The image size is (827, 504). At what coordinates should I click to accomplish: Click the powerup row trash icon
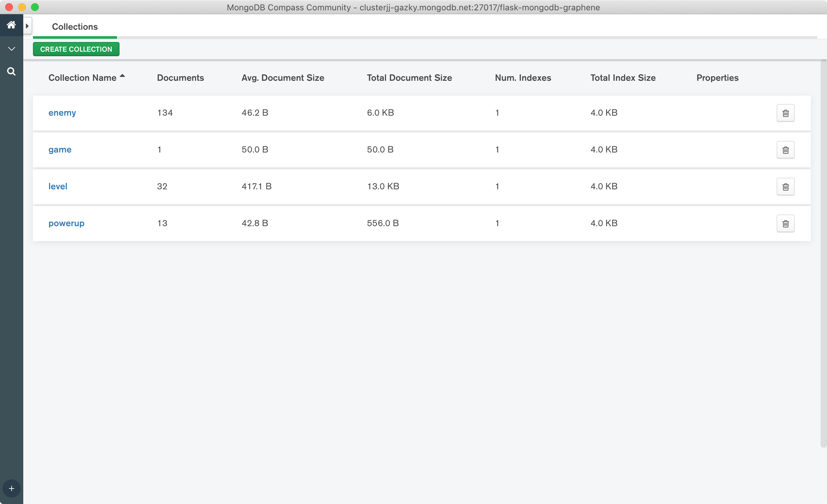[785, 224]
